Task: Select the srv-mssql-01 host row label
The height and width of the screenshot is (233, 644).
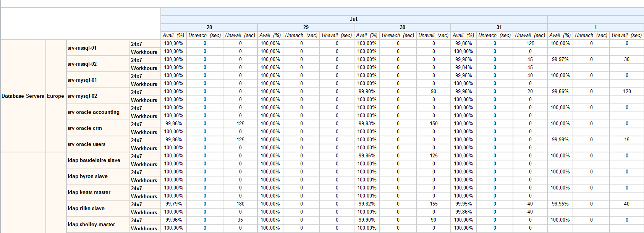Action: coord(82,48)
